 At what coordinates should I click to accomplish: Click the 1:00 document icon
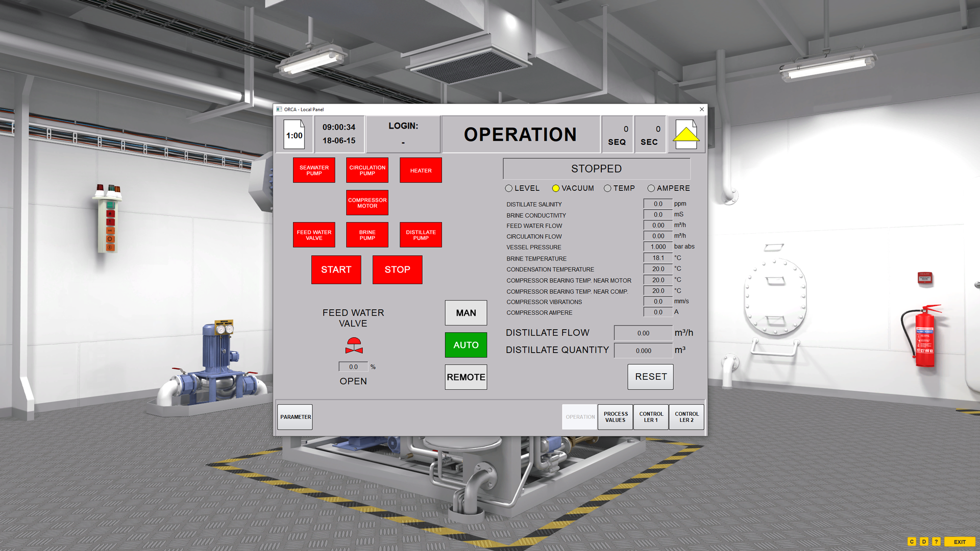coord(294,135)
